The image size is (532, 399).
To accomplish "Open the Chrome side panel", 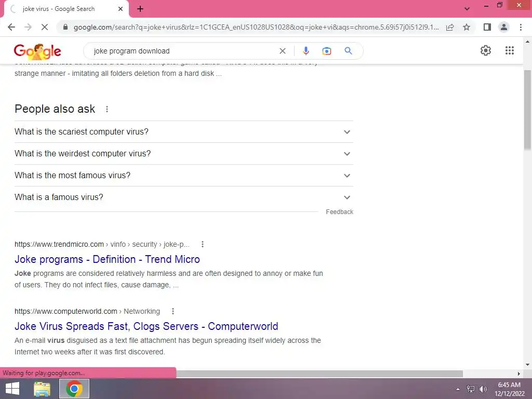I will (487, 27).
